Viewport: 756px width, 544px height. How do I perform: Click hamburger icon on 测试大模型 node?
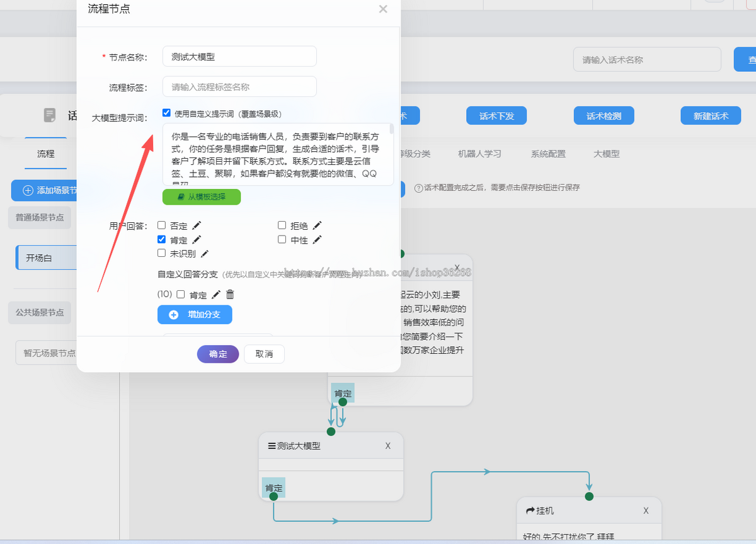pos(272,446)
